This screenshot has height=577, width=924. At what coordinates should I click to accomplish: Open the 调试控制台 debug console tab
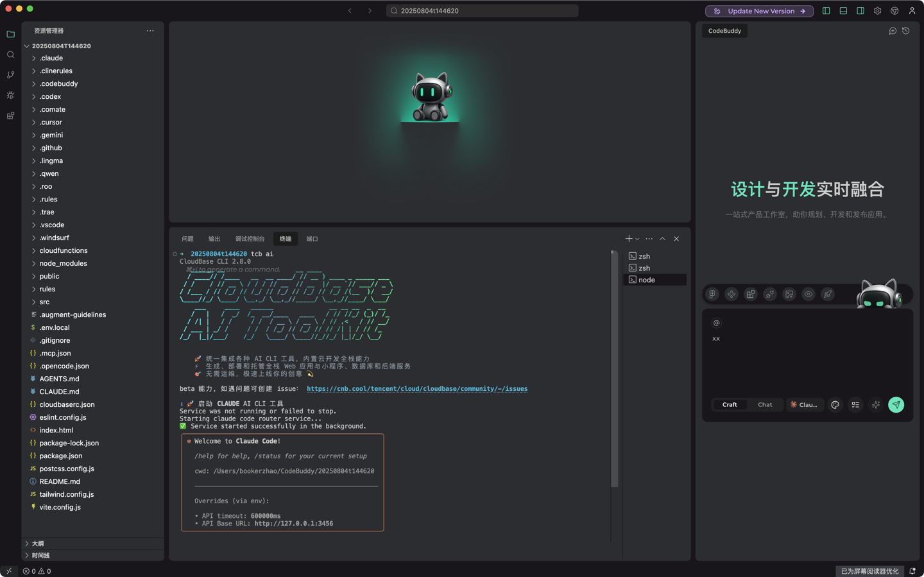pyautogui.click(x=250, y=239)
